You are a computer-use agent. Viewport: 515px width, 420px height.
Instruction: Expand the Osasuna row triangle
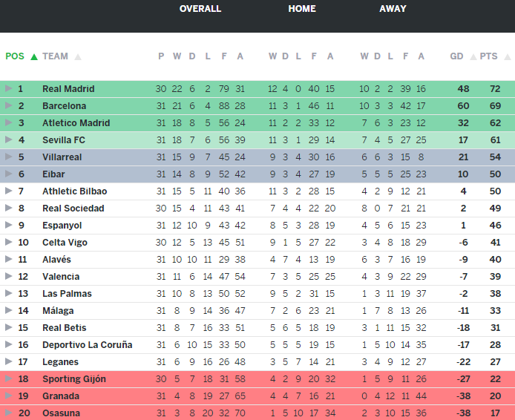pyautogui.click(x=8, y=413)
